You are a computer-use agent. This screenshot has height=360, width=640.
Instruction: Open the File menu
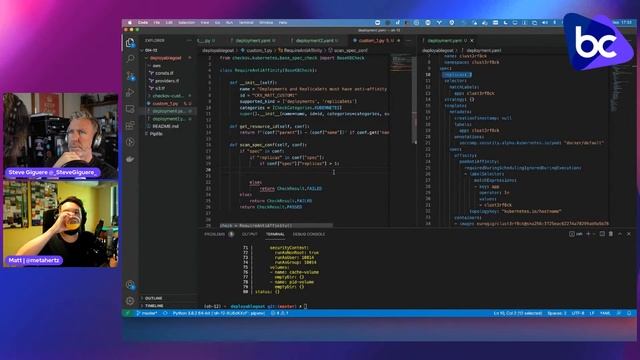click(x=157, y=23)
